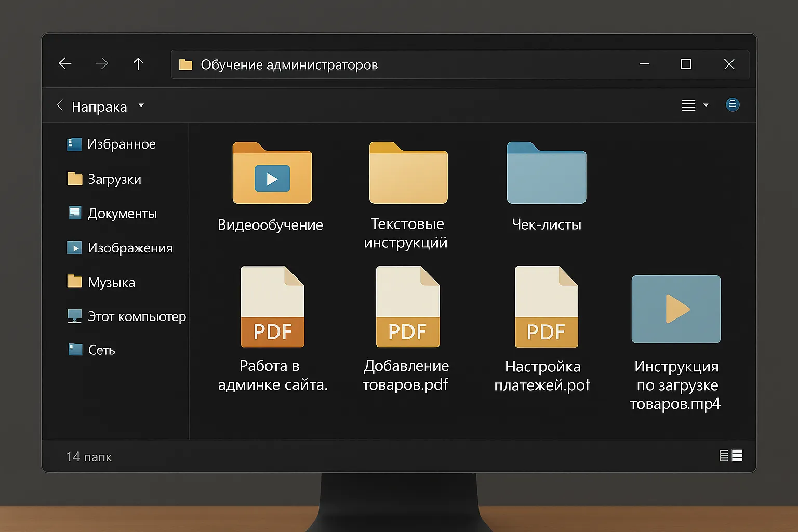Select the Настройка платежей file icon
Image resolution: width=798 pixels, height=532 pixels.
tap(547, 307)
